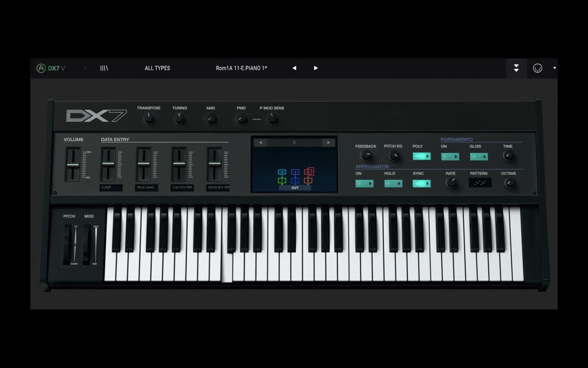Click the DX7 V title menu
Screen dimensions: 588x368
coord(55,68)
